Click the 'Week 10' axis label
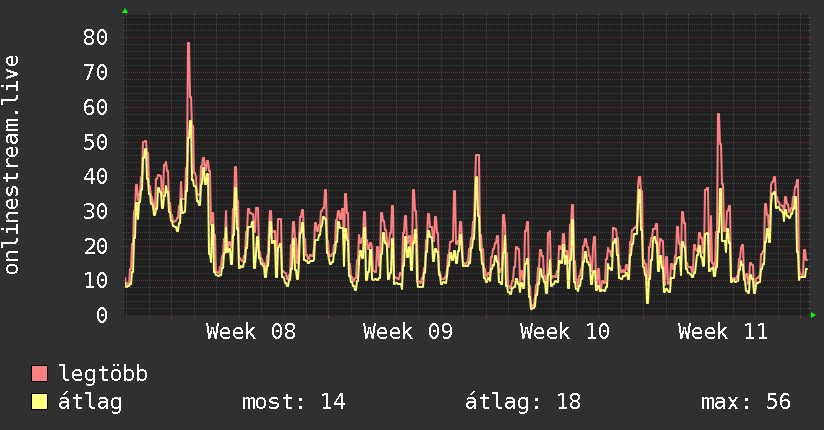This screenshot has height=430, width=824. click(x=565, y=332)
